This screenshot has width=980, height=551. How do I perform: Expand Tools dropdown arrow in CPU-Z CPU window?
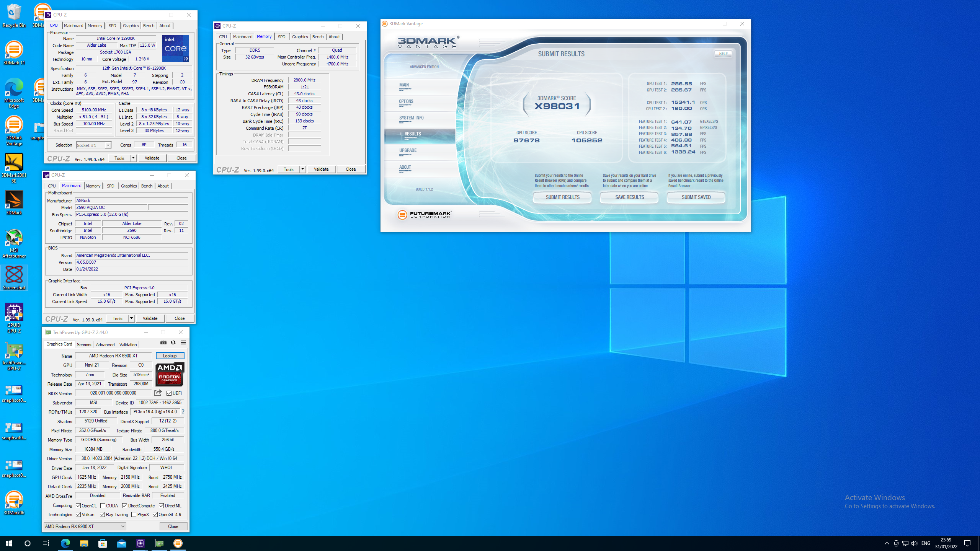click(x=133, y=158)
